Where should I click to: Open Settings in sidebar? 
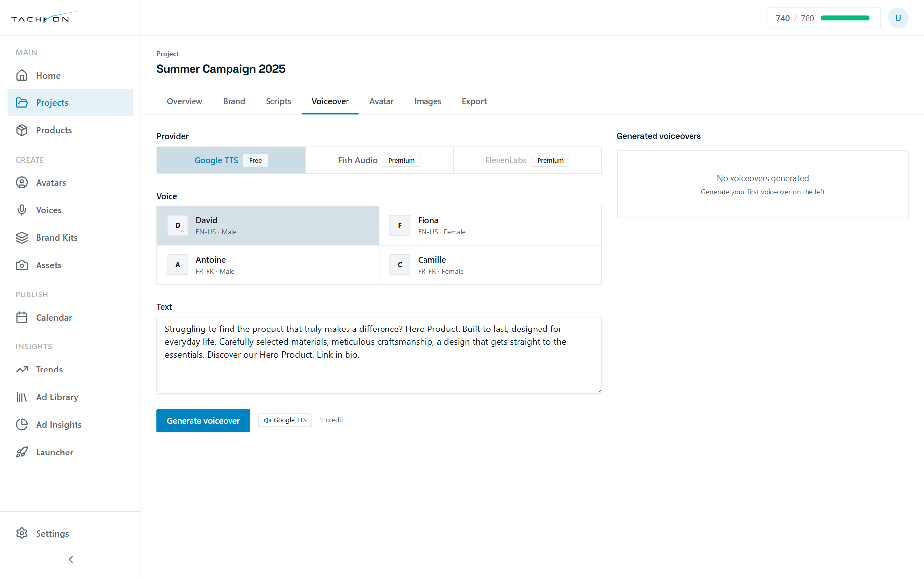(70, 533)
